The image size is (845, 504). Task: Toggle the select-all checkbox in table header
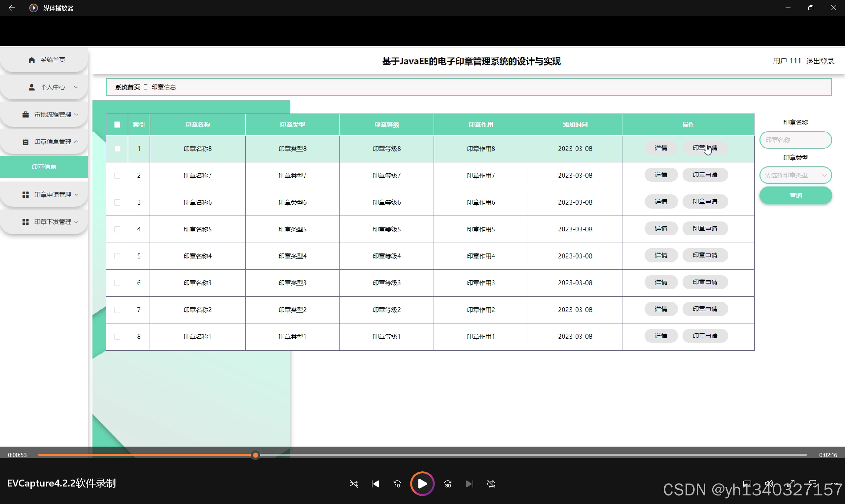[x=117, y=125]
